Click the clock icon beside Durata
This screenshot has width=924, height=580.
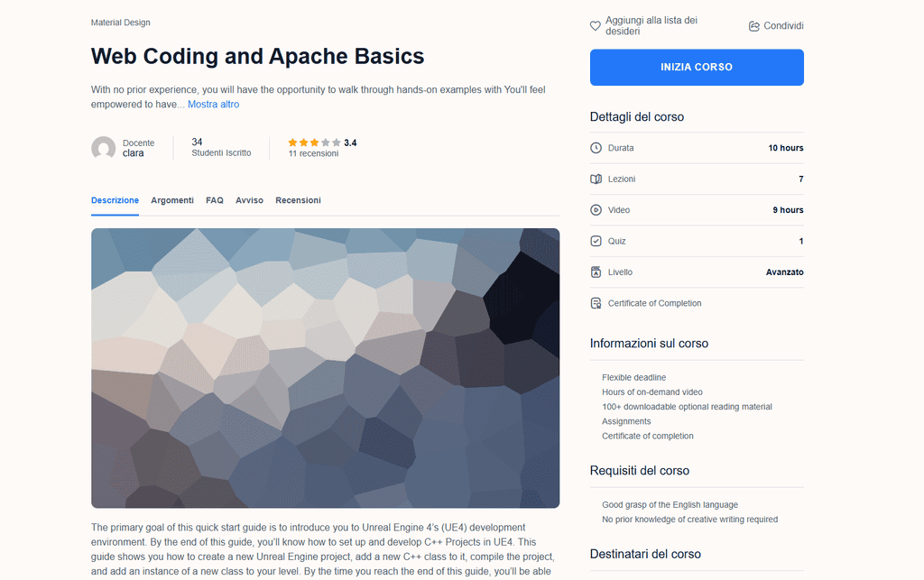596,148
